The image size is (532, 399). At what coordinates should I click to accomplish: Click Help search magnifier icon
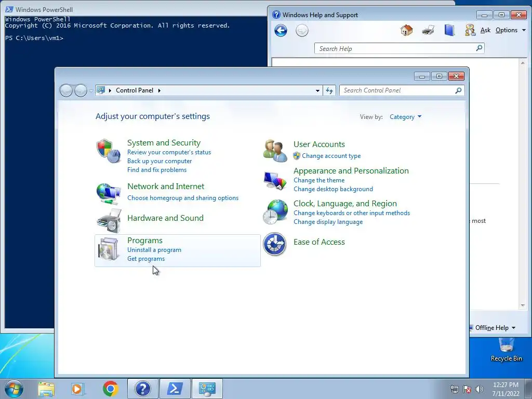pyautogui.click(x=479, y=48)
